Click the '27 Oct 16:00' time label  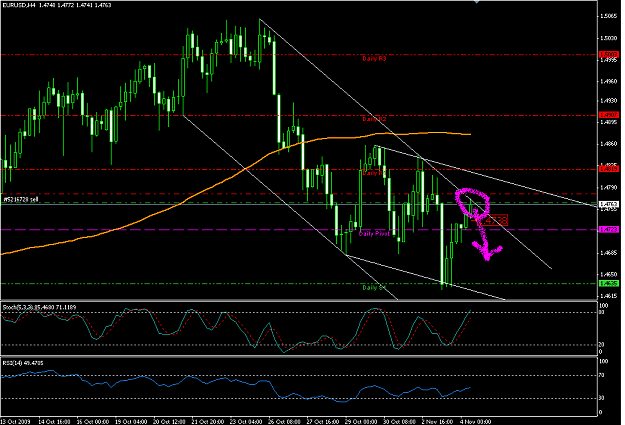(x=323, y=421)
